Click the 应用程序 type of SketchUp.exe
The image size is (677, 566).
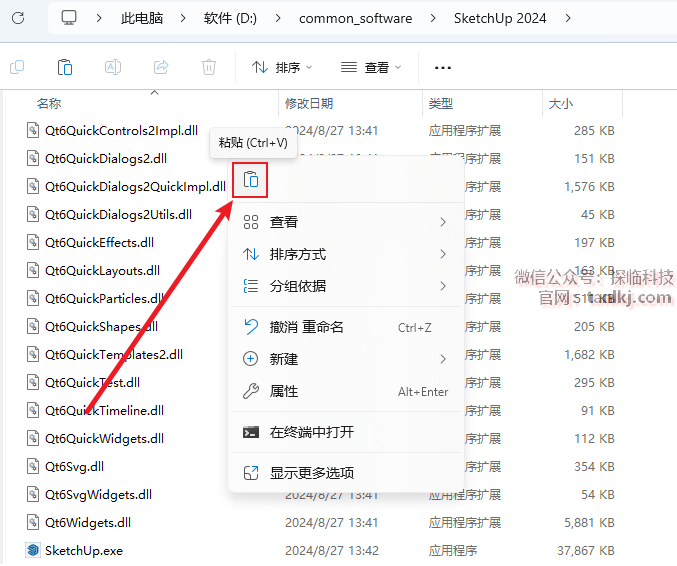click(452, 550)
